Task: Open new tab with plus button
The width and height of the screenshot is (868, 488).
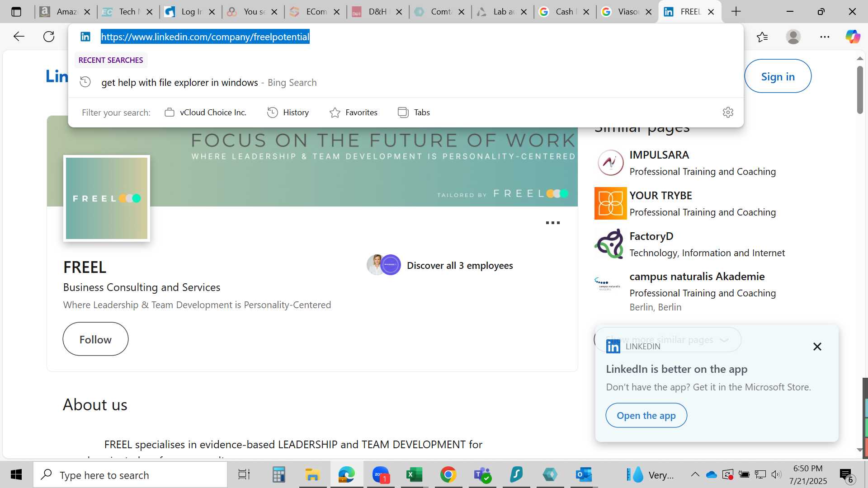Action: tap(736, 12)
